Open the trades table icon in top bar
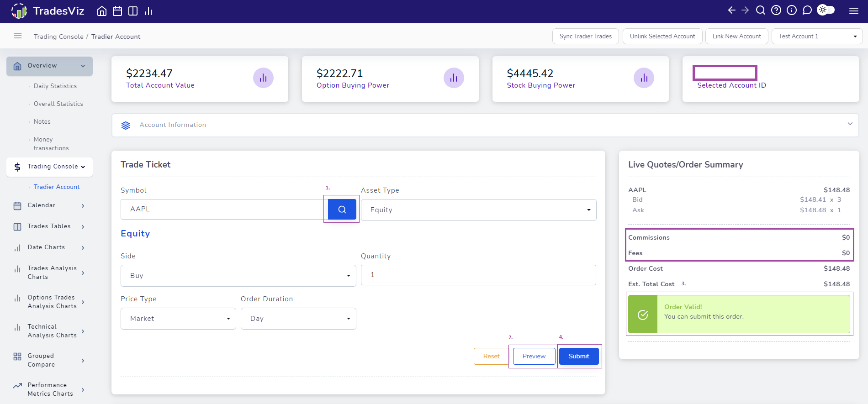 [x=133, y=11]
